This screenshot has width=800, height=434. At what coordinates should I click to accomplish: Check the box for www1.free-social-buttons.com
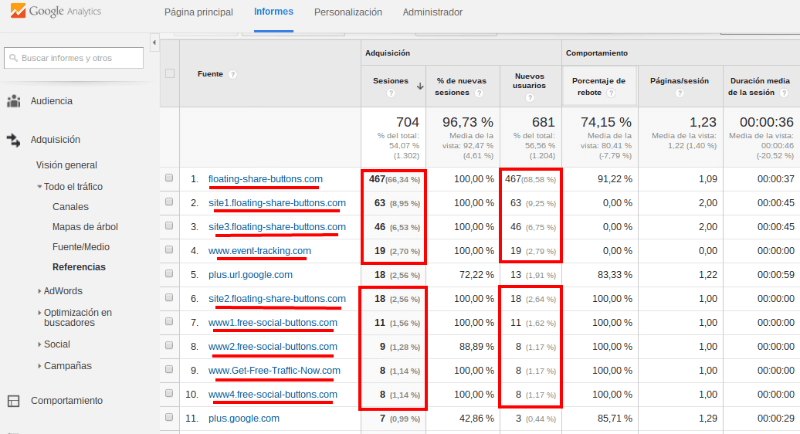[169, 322]
